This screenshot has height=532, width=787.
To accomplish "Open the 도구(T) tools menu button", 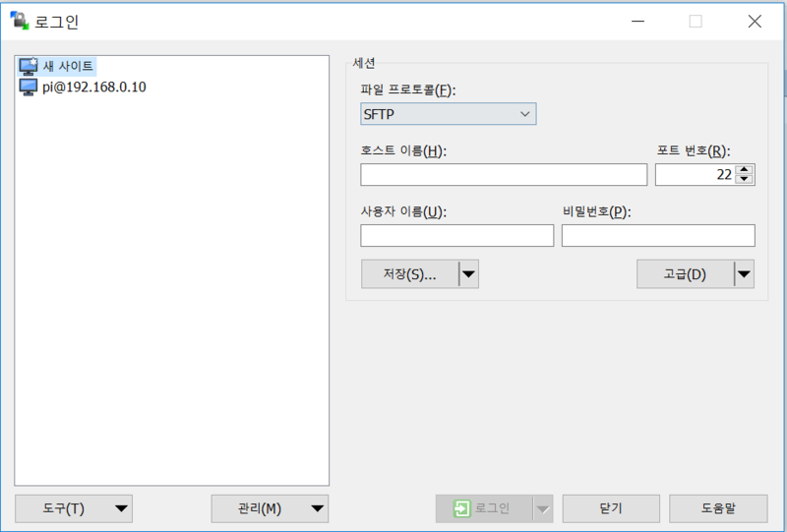I will [74, 508].
